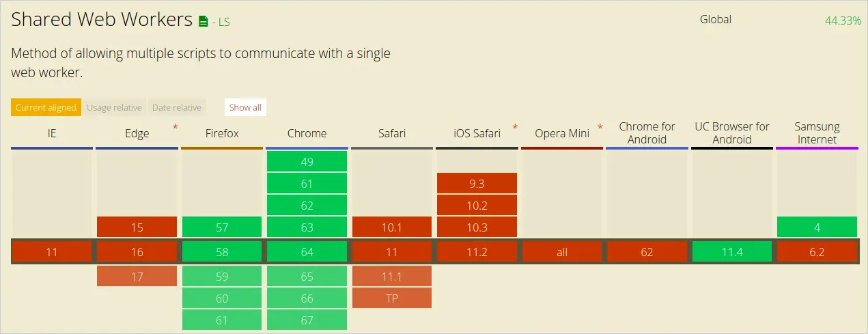Select the Current aligned view
This screenshot has width=868, height=334.
coord(46,107)
